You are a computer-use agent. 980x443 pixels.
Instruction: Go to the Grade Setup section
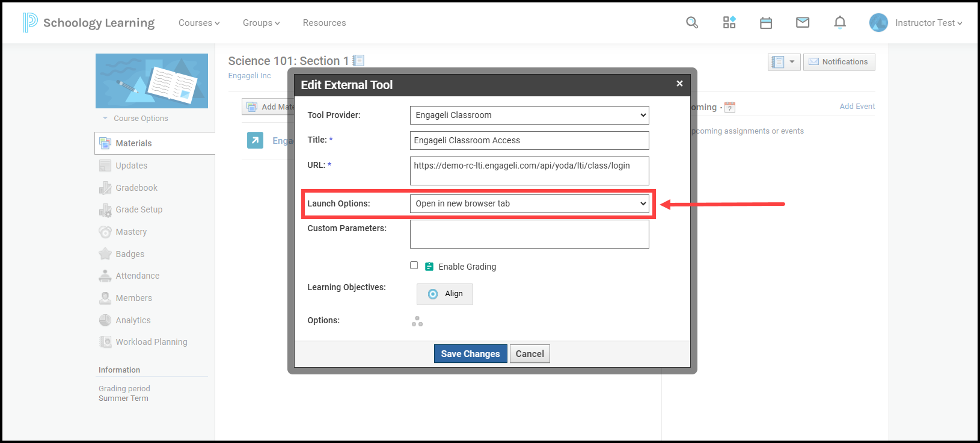click(x=139, y=209)
